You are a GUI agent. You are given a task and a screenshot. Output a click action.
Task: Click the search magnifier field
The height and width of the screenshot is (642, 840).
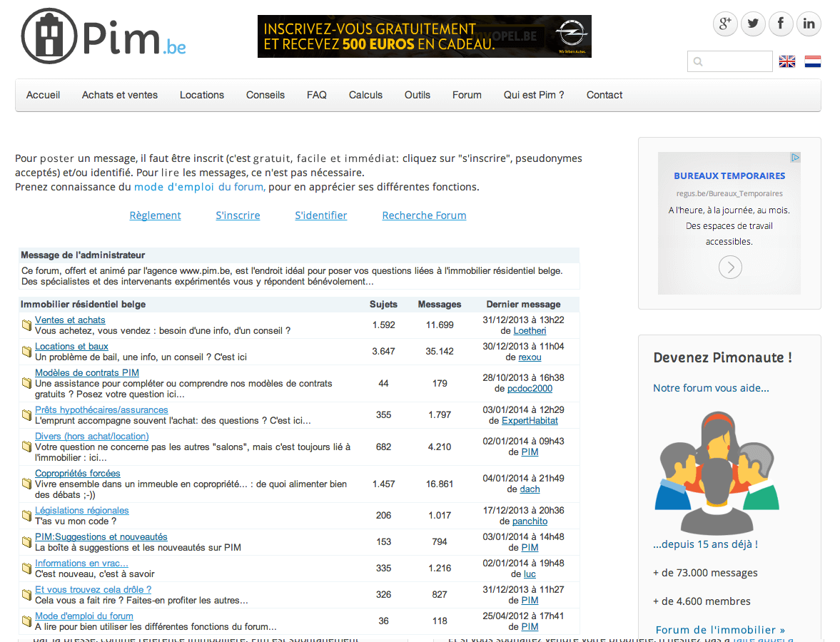click(729, 61)
